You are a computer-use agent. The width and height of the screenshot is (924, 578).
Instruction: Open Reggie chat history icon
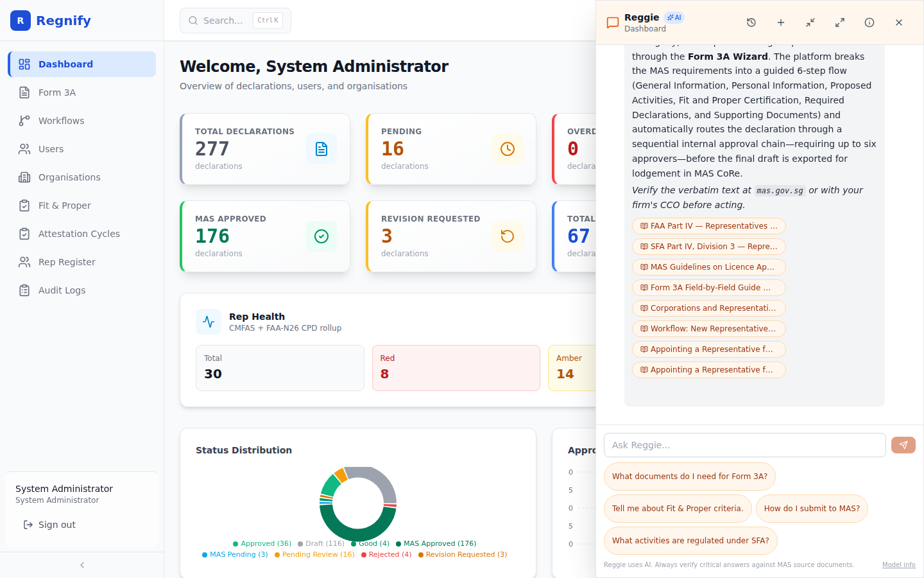751,22
